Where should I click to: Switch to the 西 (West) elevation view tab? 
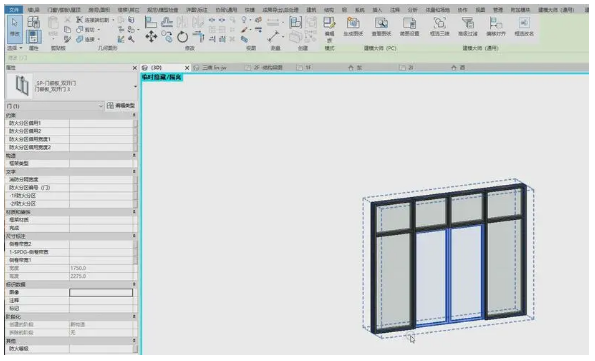pos(458,68)
